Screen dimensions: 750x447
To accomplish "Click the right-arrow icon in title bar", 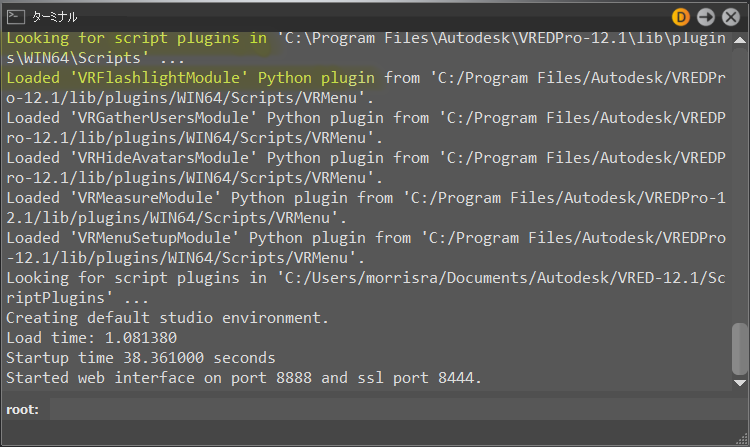I will 706,17.
